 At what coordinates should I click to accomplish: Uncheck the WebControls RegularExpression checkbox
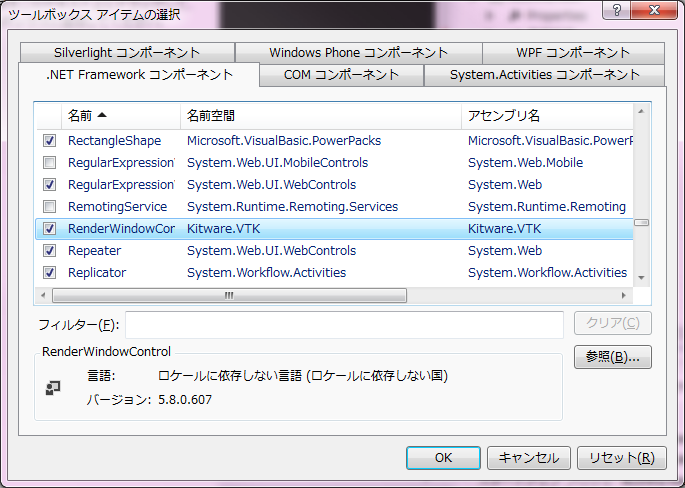49,184
